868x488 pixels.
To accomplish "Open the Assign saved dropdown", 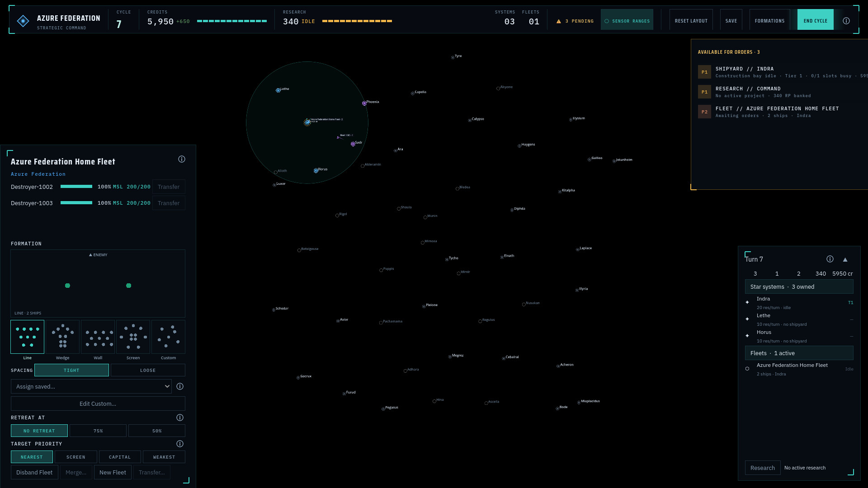I will point(91,386).
